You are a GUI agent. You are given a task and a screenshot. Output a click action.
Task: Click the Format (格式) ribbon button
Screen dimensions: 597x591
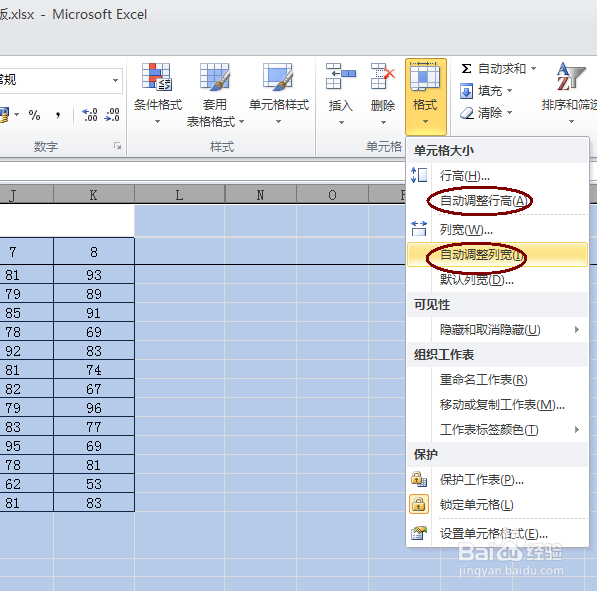(426, 97)
